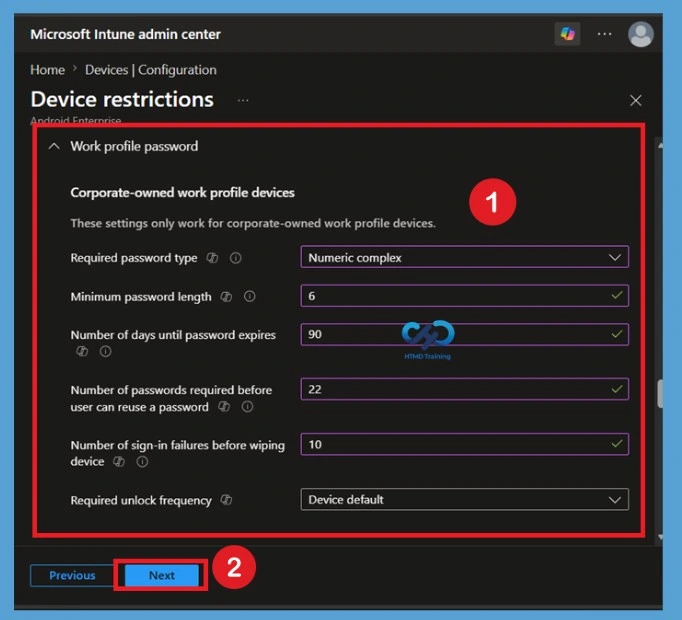Click Copilot icon under days until password expires

coord(82,351)
